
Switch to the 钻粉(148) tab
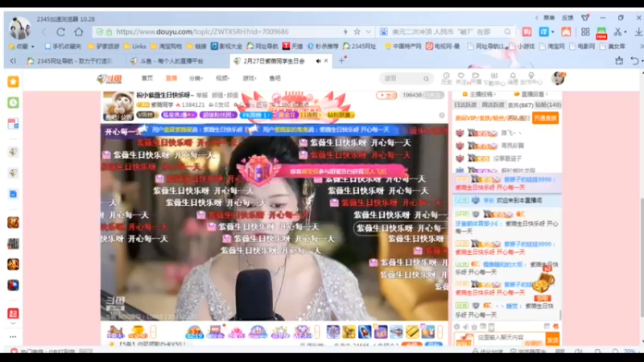[548, 105]
